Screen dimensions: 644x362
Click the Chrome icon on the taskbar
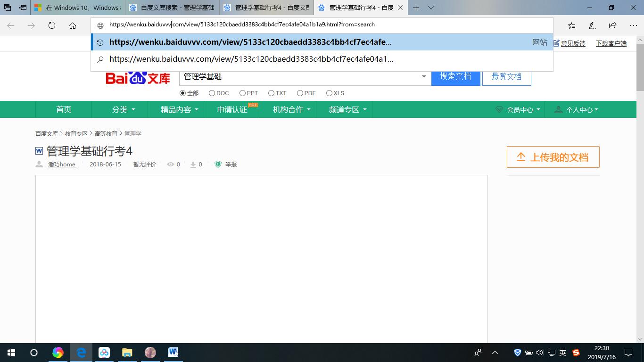pyautogui.click(x=58, y=352)
